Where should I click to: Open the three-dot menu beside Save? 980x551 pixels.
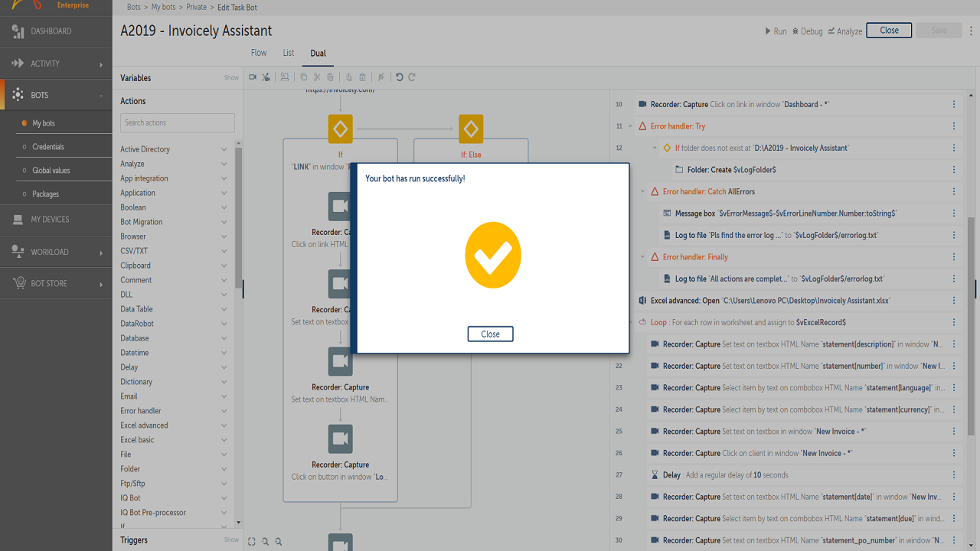click(x=971, y=31)
